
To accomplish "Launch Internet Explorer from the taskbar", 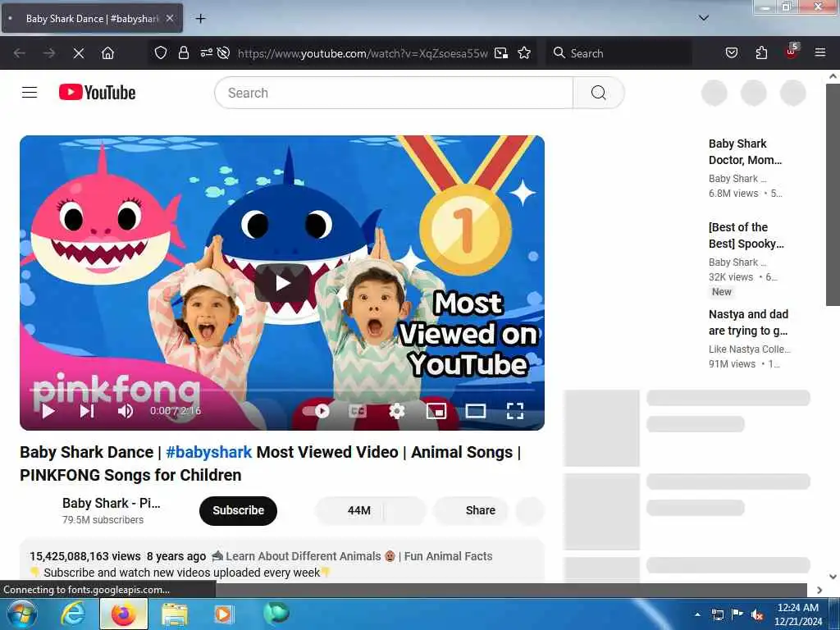I will click(x=73, y=614).
